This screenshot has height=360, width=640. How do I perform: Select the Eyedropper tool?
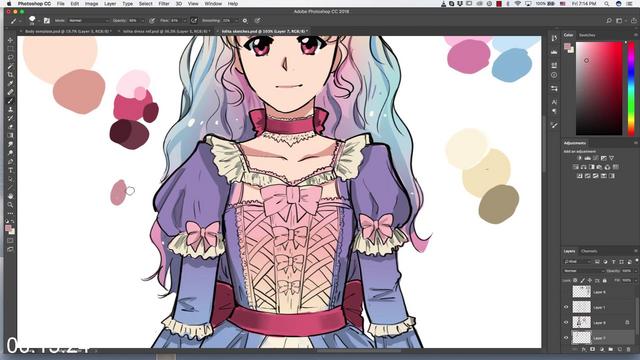[10, 83]
